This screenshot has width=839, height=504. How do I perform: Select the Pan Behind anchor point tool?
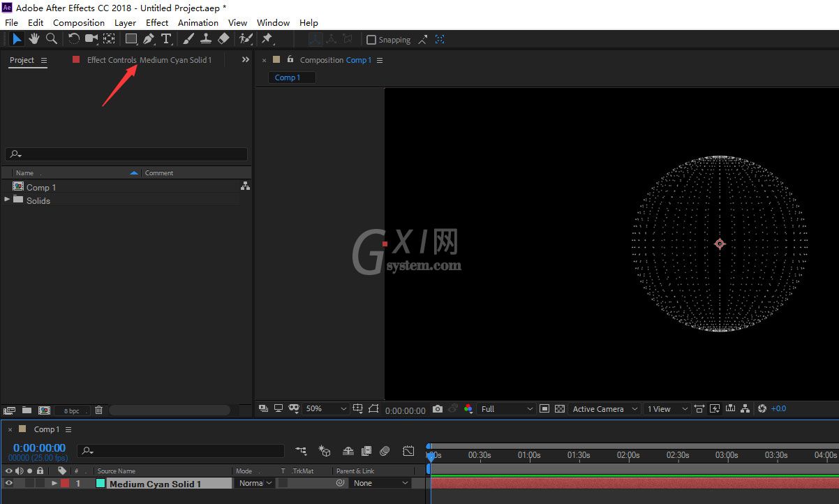(x=110, y=39)
